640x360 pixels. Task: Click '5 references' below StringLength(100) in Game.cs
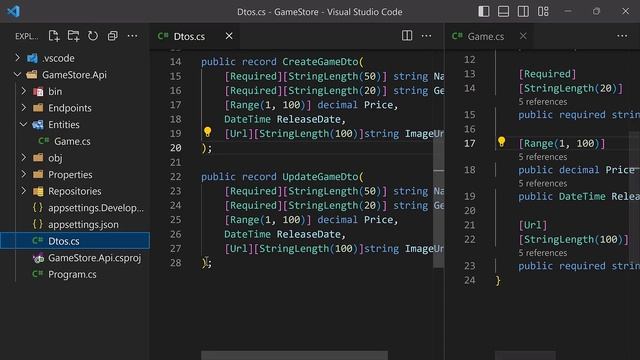coord(542,253)
